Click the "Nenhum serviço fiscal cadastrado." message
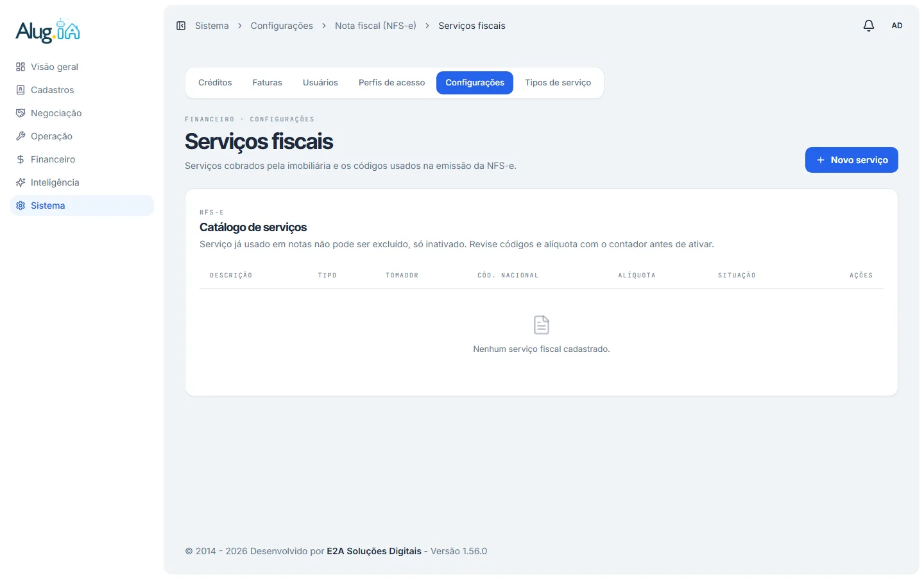924x578 pixels. click(x=542, y=349)
